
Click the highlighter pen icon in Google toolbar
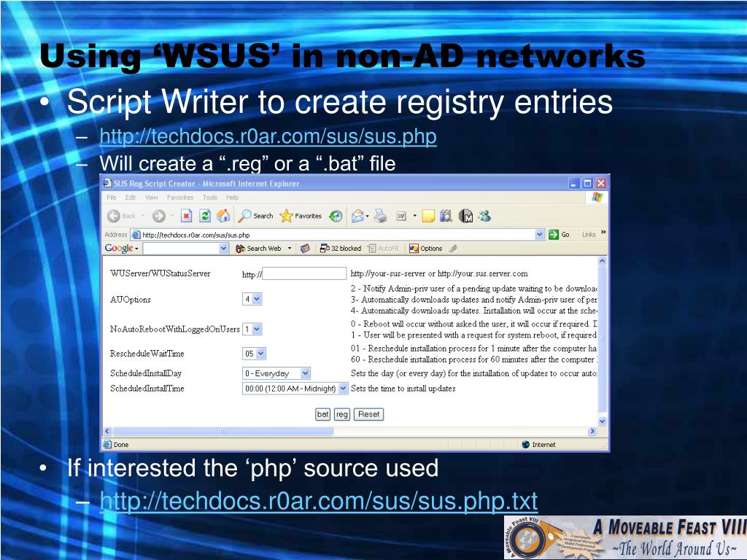click(453, 248)
